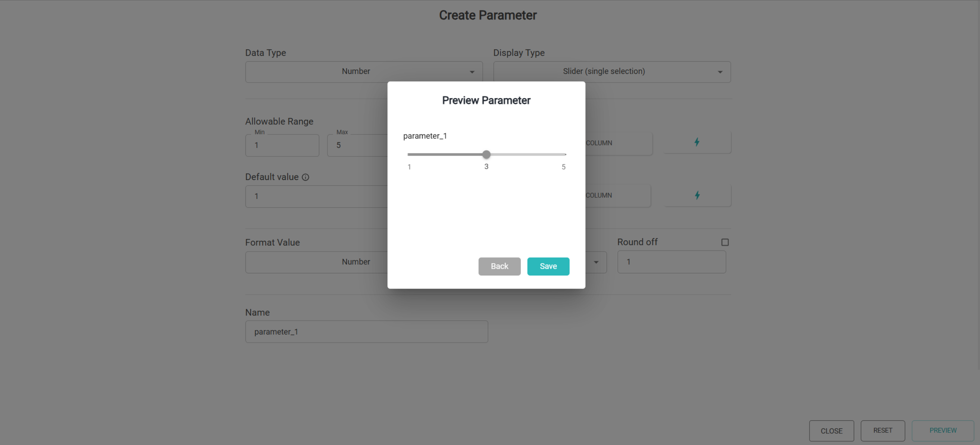Open the Format Value Number dropdown
980x445 pixels.
click(316, 262)
